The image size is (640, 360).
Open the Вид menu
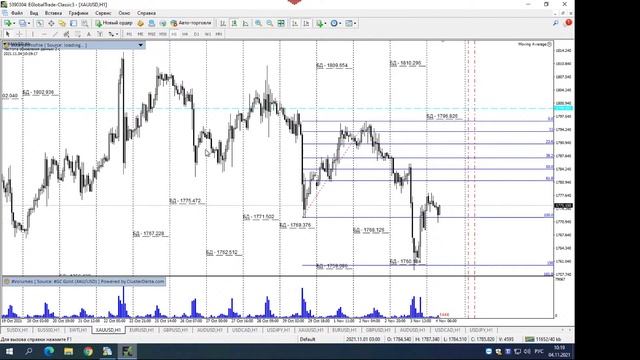click(34, 13)
